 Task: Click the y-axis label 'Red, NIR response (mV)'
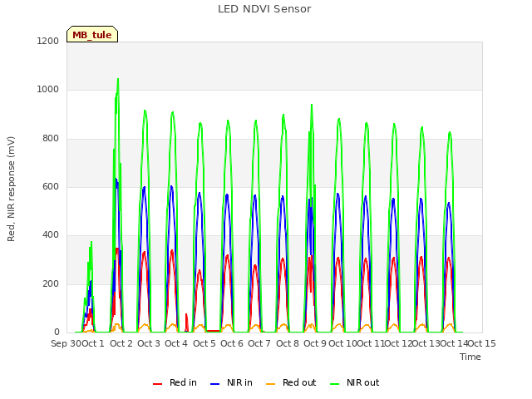[x=11, y=189]
